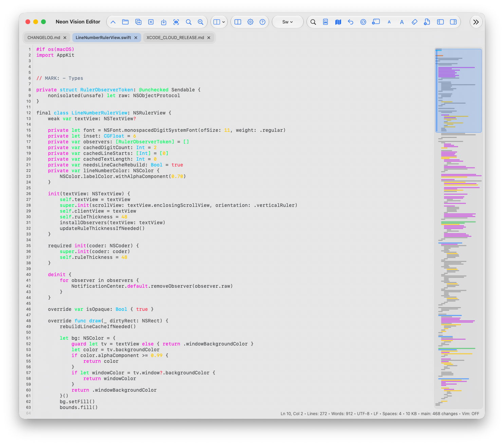Viewport: 504px width, 444px height.
Task: Open settings with the gear icon
Action: [x=250, y=22]
